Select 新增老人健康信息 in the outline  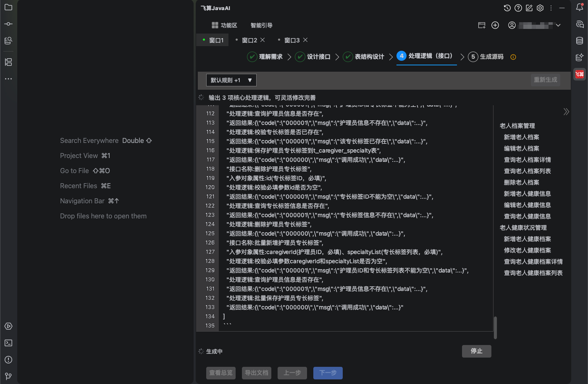[527, 194]
